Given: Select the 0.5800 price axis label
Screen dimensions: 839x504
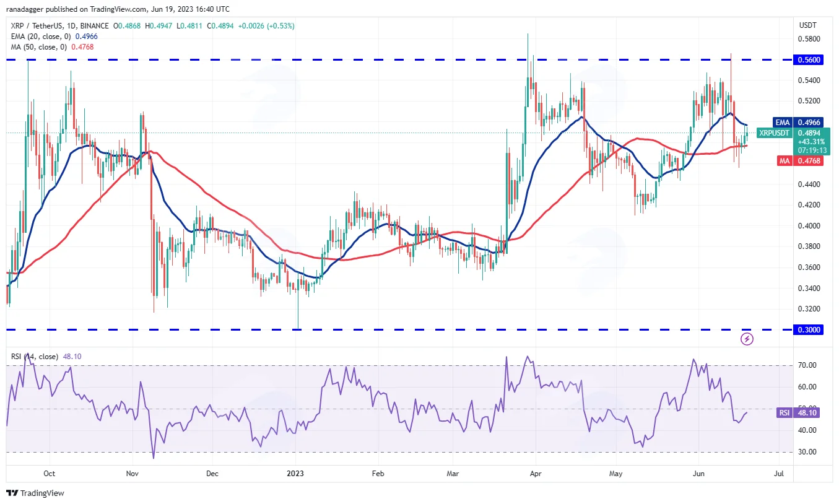Looking at the screenshot, I should tap(811, 39).
